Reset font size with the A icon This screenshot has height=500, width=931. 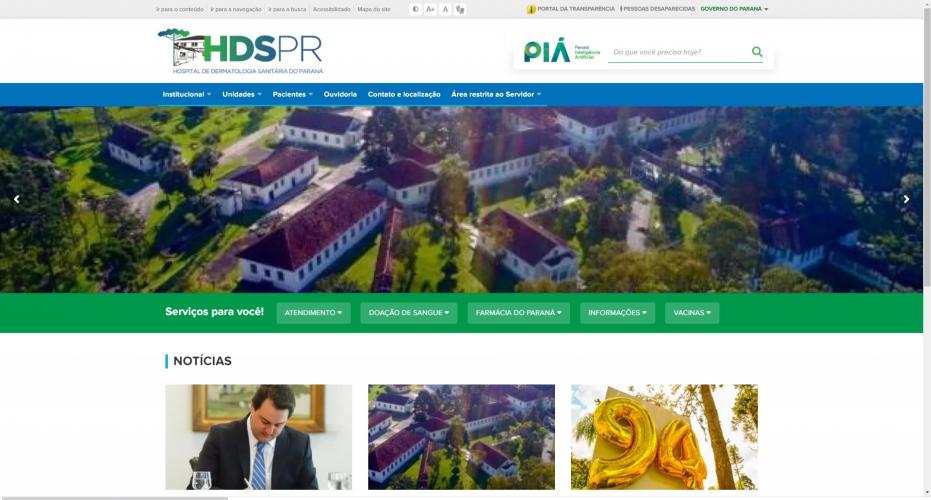[x=445, y=10]
